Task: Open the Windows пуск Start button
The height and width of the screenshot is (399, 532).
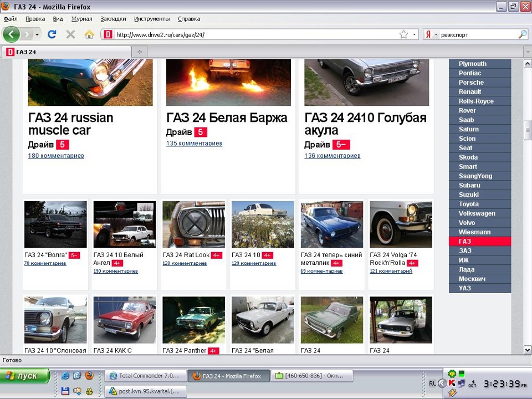Action: click(x=25, y=376)
